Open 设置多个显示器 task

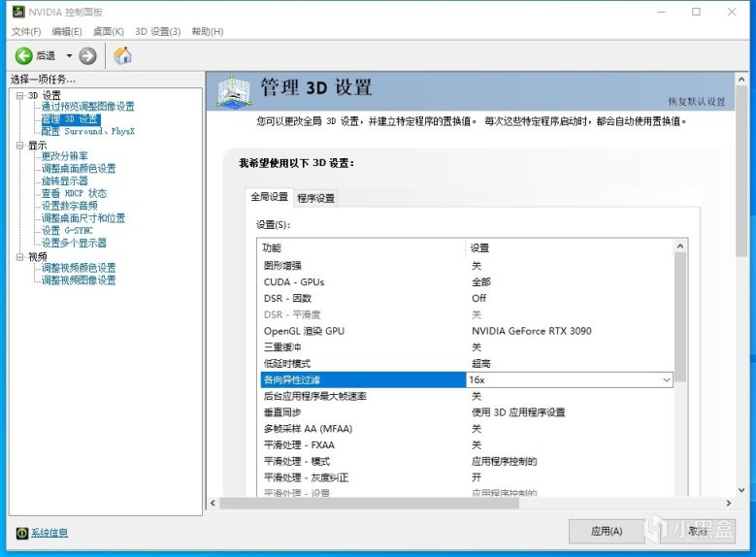[74, 243]
